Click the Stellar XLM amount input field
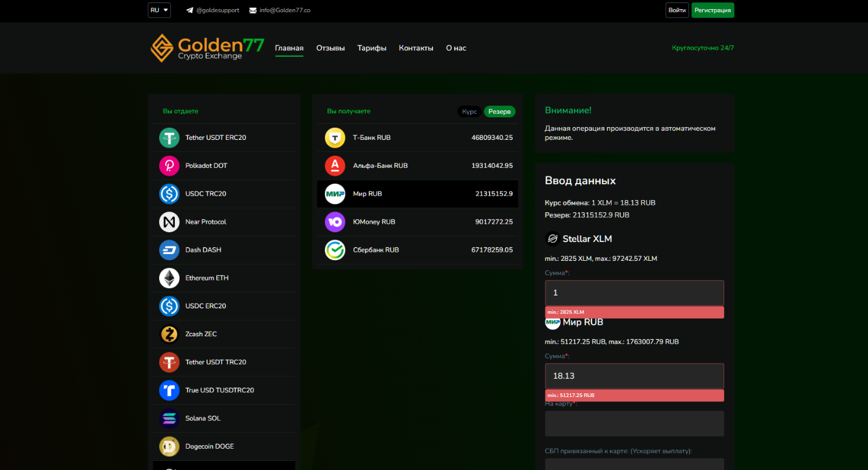 634,292
